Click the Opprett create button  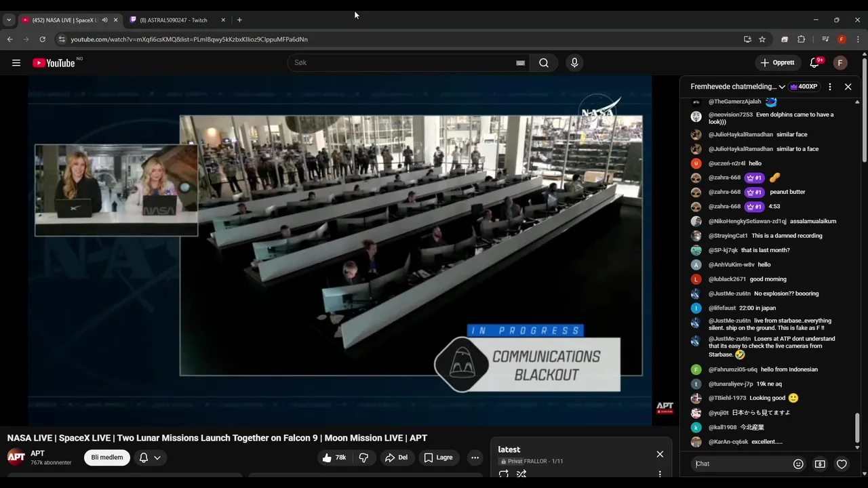778,63
